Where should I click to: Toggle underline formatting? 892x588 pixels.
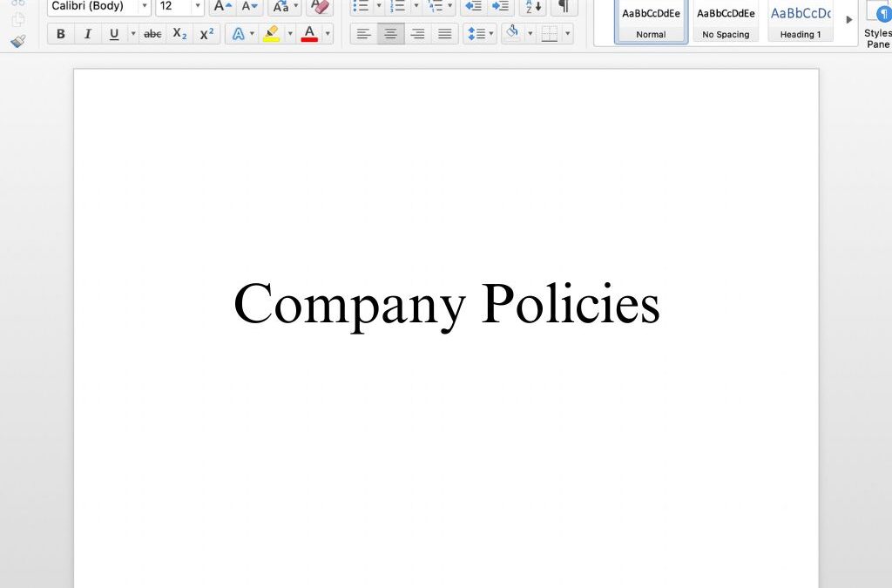click(x=114, y=34)
